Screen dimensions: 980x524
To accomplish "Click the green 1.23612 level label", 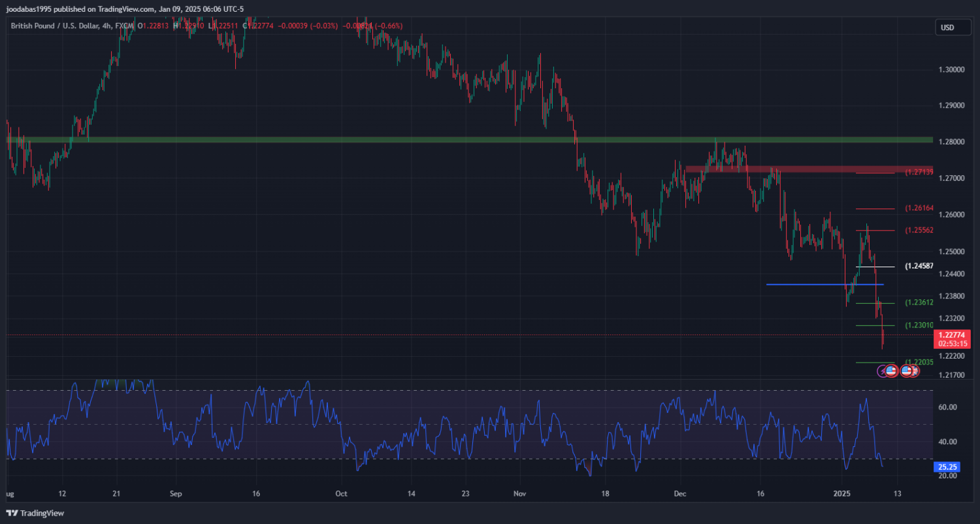I will coord(919,303).
